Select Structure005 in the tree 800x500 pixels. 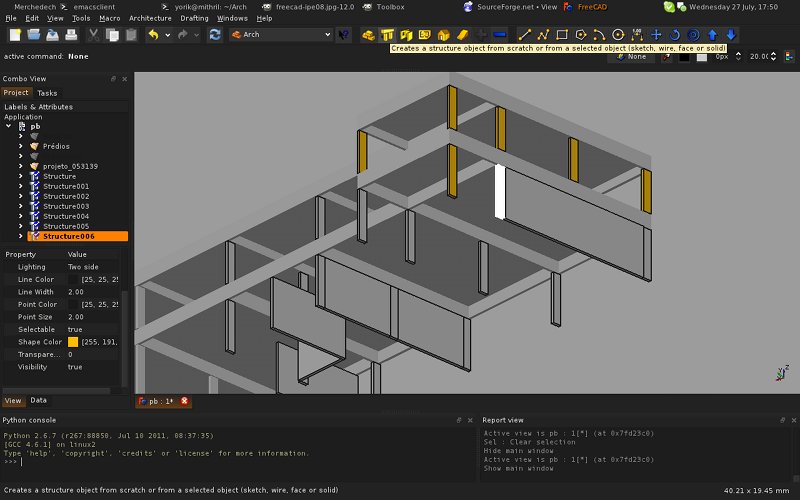pyautogui.click(x=66, y=226)
